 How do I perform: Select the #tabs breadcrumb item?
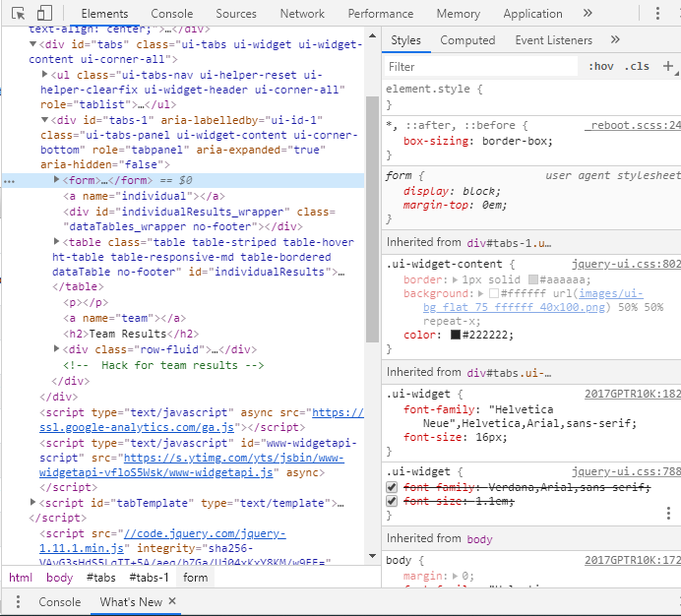[101, 578]
